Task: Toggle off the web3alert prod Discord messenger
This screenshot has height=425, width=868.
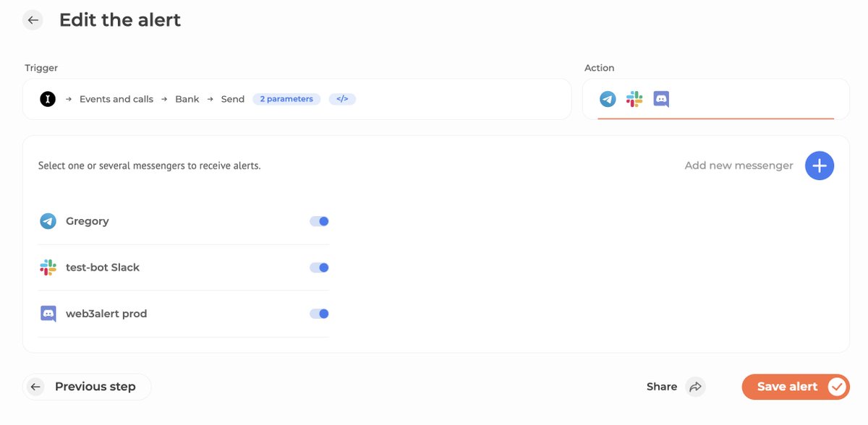Action: (319, 314)
